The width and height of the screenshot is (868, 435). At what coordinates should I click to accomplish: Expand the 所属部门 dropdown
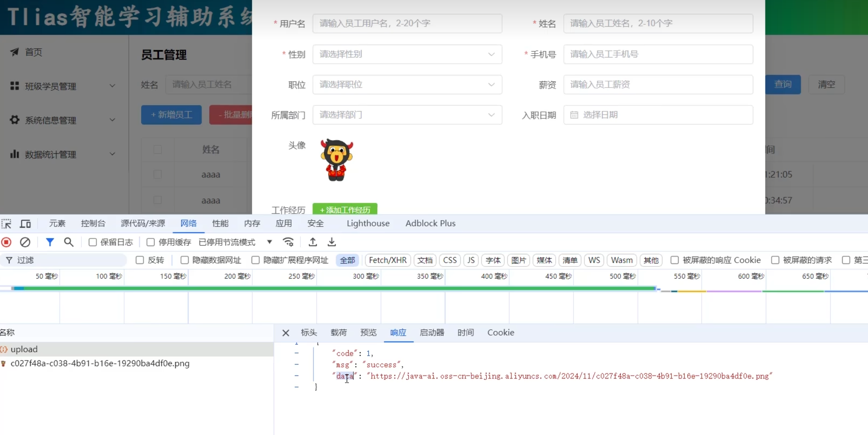pyautogui.click(x=407, y=115)
